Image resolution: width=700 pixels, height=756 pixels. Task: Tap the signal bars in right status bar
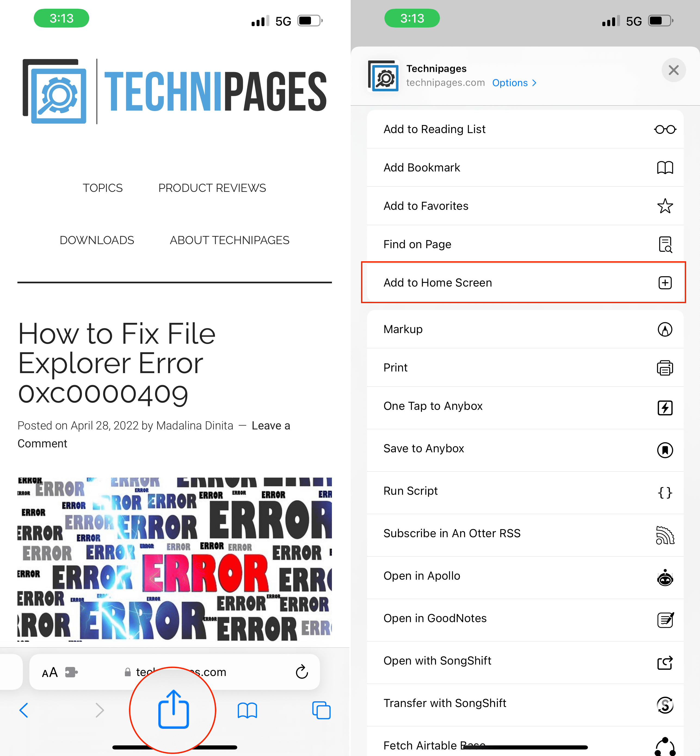pos(611,21)
